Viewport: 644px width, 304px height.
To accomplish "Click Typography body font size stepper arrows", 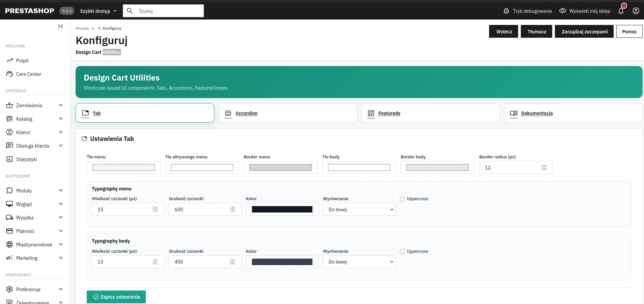I will pyautogui.click(x=155, y=262).
